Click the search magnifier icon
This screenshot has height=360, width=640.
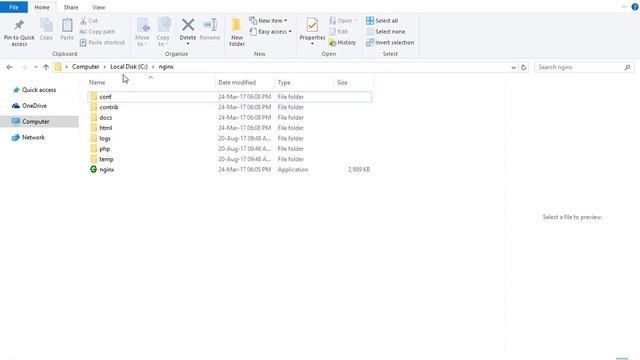click(x=627, y=67)
